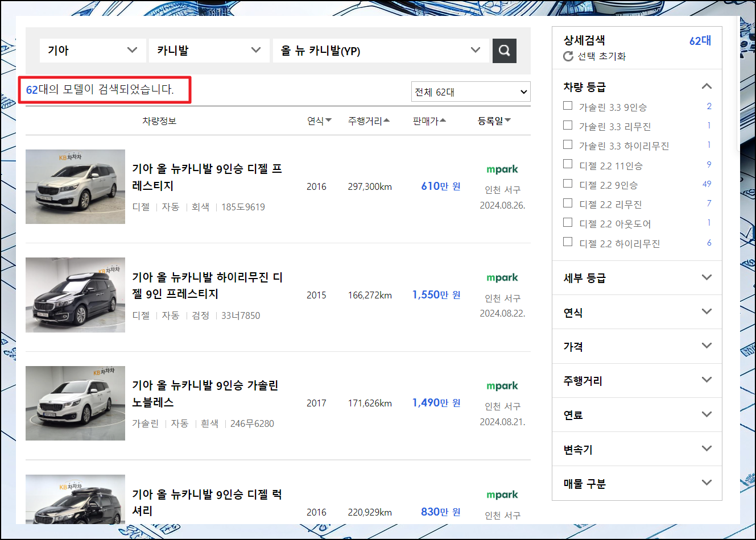Open thumbnail of white Carnival 246무6280
This screenshot has height=540, width=756.
pos(75,404)
